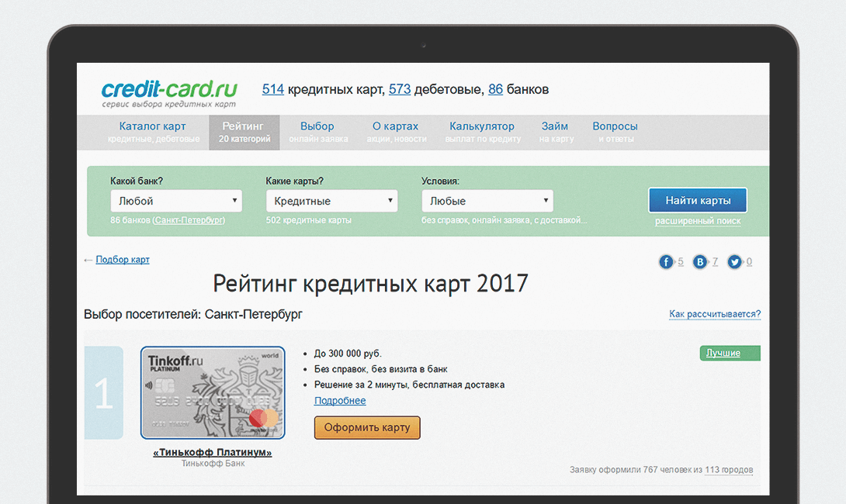Open the «Тинькофф Платинум» card title link
The width and height of the screenshot is (846, 504).
213,452
